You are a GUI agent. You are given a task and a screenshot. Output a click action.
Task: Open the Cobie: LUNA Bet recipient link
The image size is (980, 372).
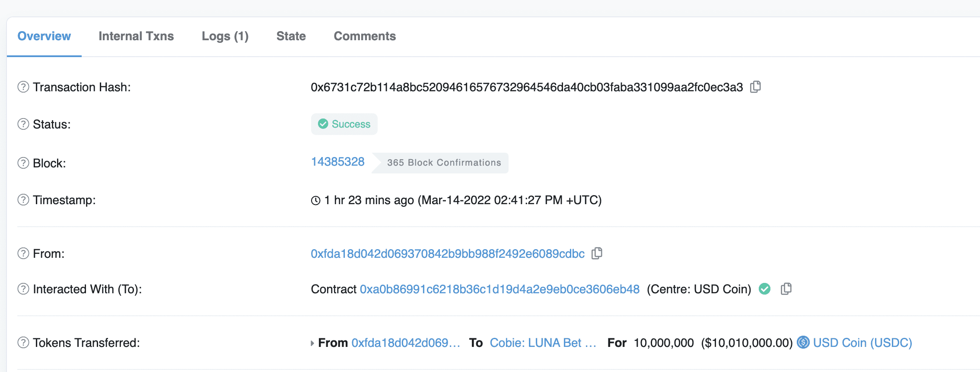(x=543, y=343)
